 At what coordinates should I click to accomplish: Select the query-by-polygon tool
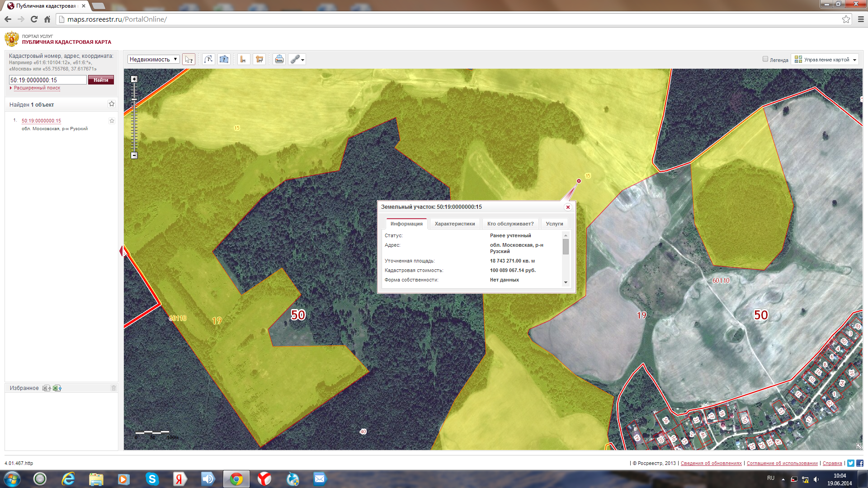224,59
